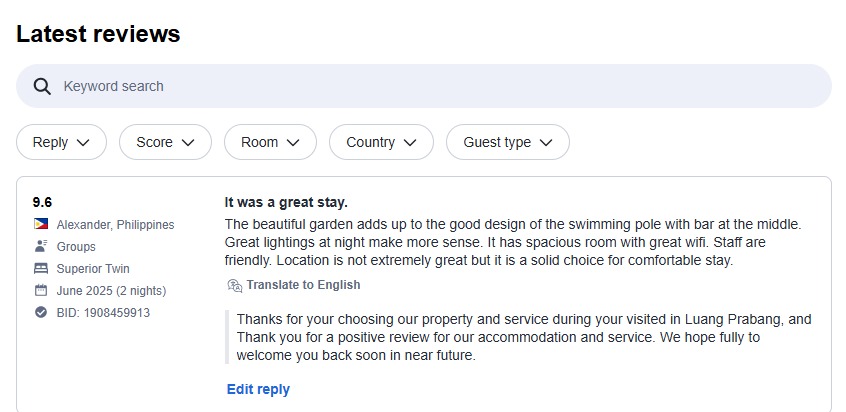Click the calendar icon beside June 2025

(41, 291)
